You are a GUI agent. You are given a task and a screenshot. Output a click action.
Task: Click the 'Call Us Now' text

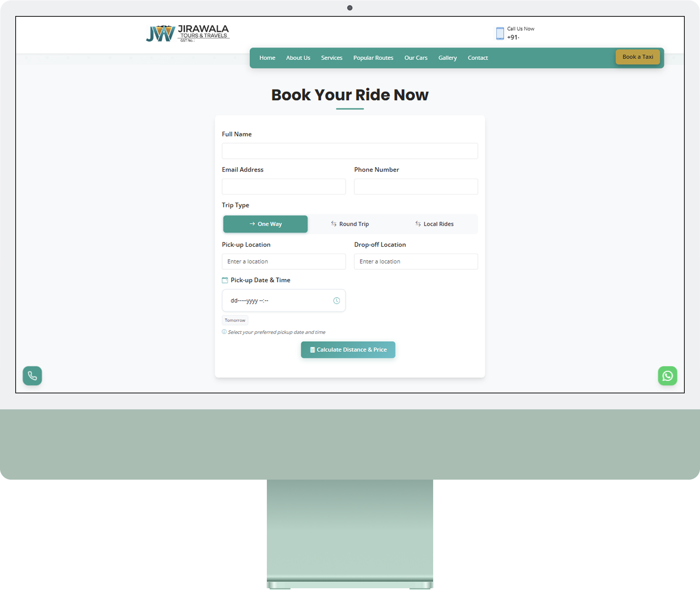coord(520,29)
